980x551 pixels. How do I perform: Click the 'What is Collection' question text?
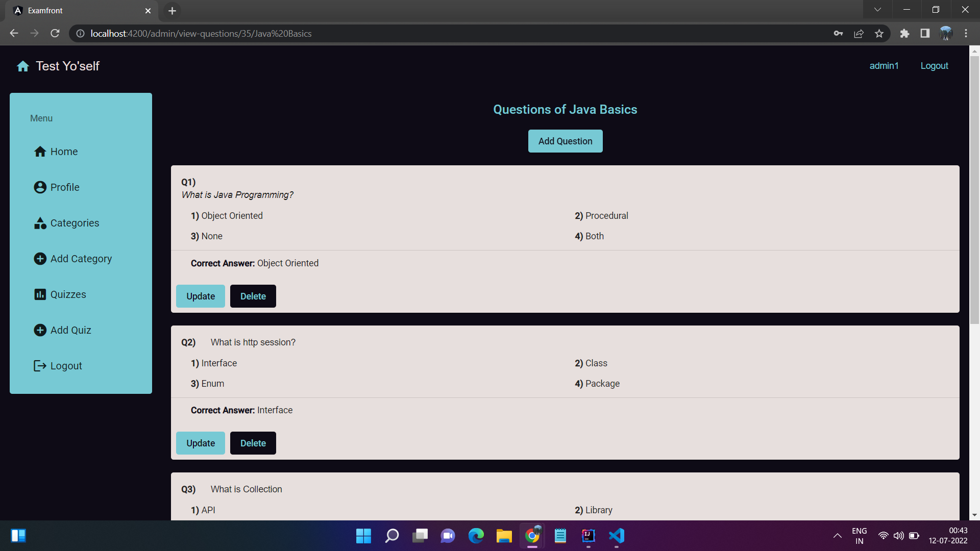[x=246, y=489]
